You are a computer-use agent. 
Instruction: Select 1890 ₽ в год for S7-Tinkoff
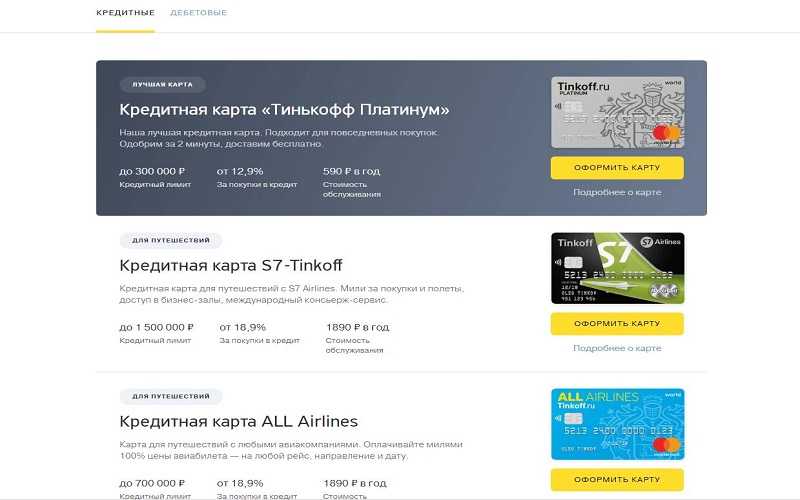pos(357,327)
